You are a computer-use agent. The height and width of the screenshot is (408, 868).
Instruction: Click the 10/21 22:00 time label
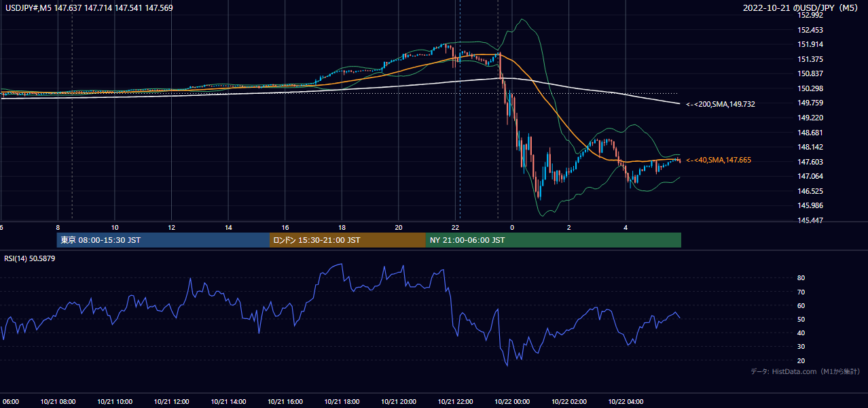click(456, 402)
